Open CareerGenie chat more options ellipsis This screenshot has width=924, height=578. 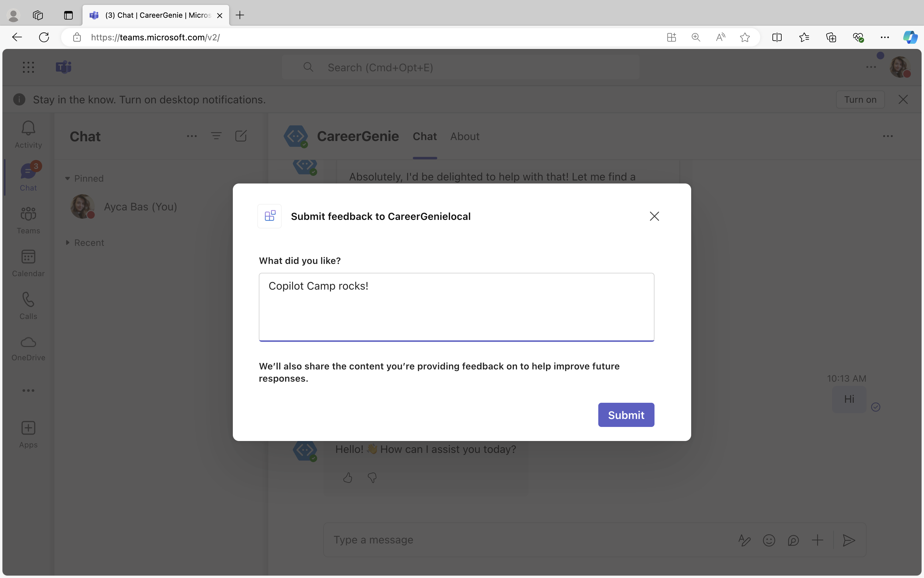(888, 136)
